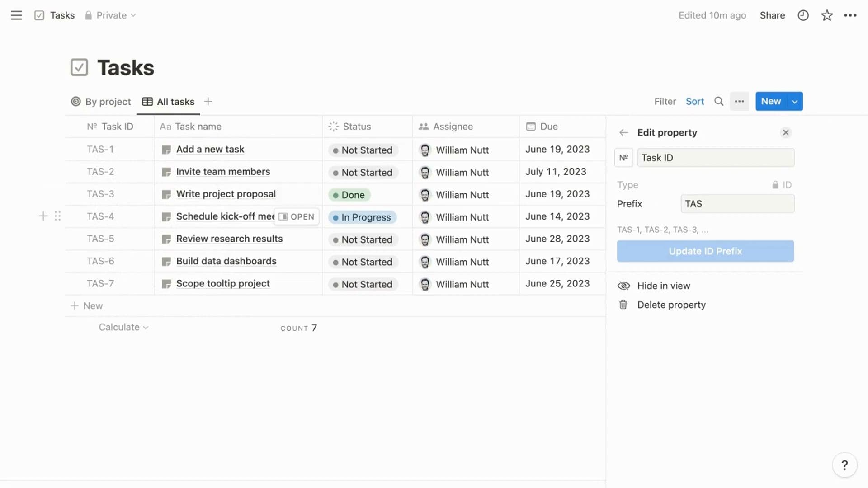The width and height of the screenshot is (868, 488).
Task: Open the Task ID column header menu
Action: click(110, 127)
